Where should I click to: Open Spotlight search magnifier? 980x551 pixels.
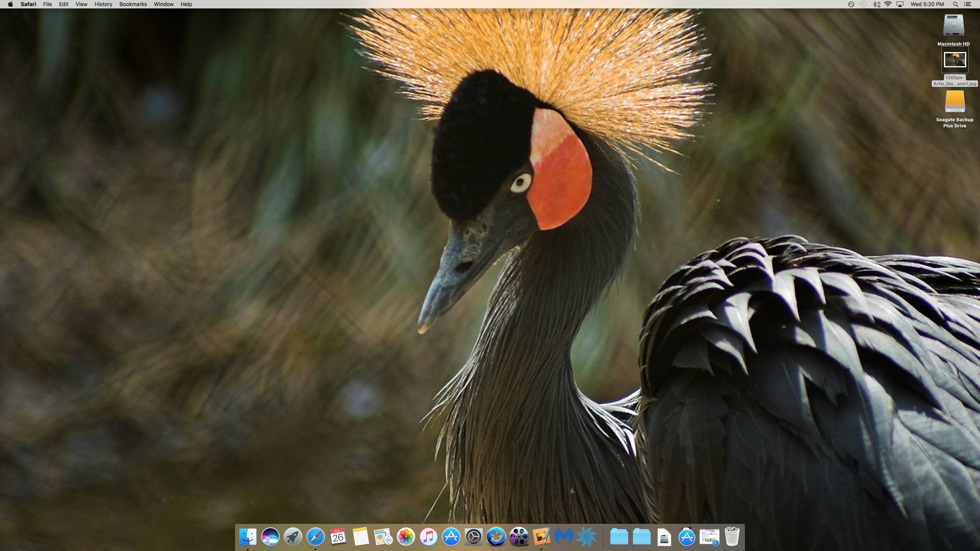pyautogui.click(x=955, y=4)
